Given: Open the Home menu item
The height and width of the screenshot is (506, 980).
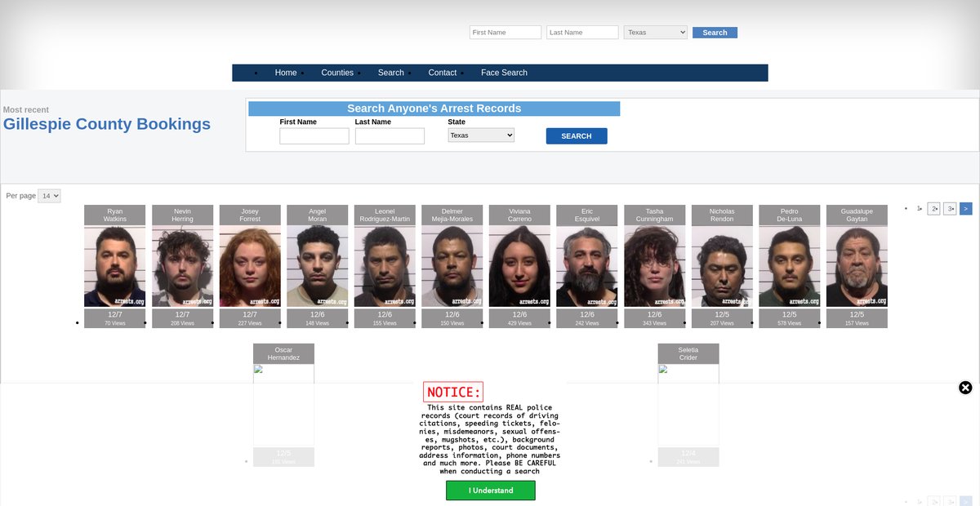Looking at the screenshot, I should pos(286,73).
